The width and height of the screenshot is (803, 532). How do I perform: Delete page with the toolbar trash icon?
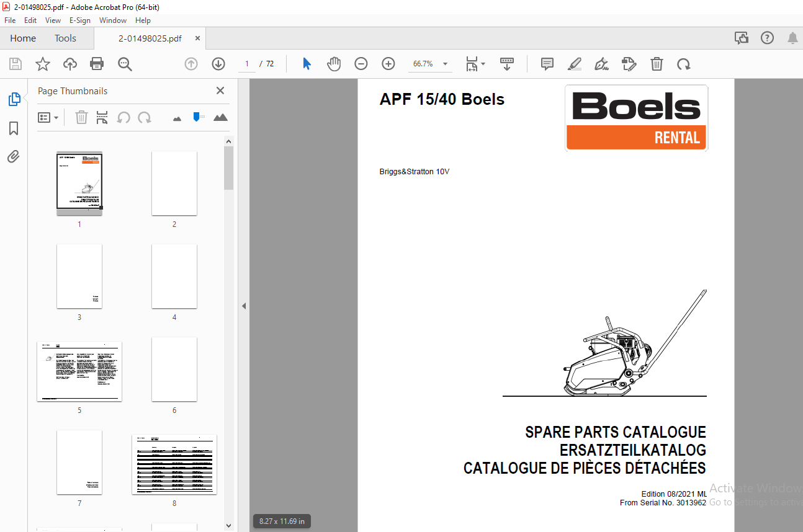point(657,64)
